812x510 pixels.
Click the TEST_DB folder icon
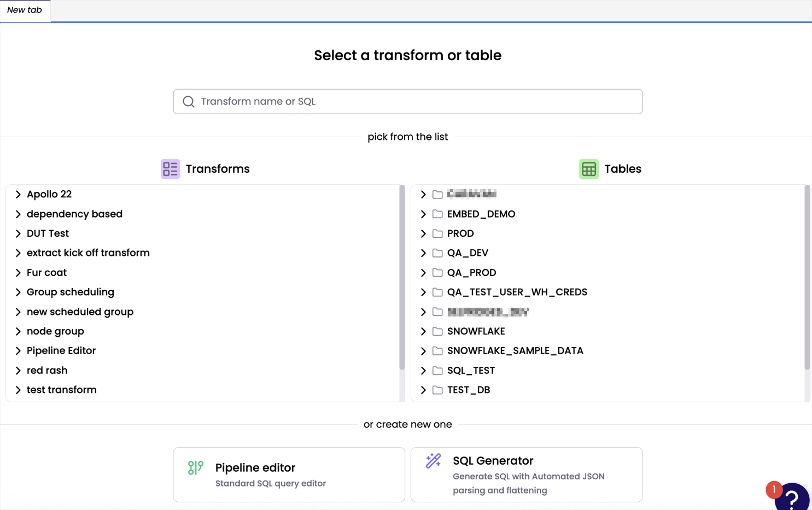coord(437,390)
